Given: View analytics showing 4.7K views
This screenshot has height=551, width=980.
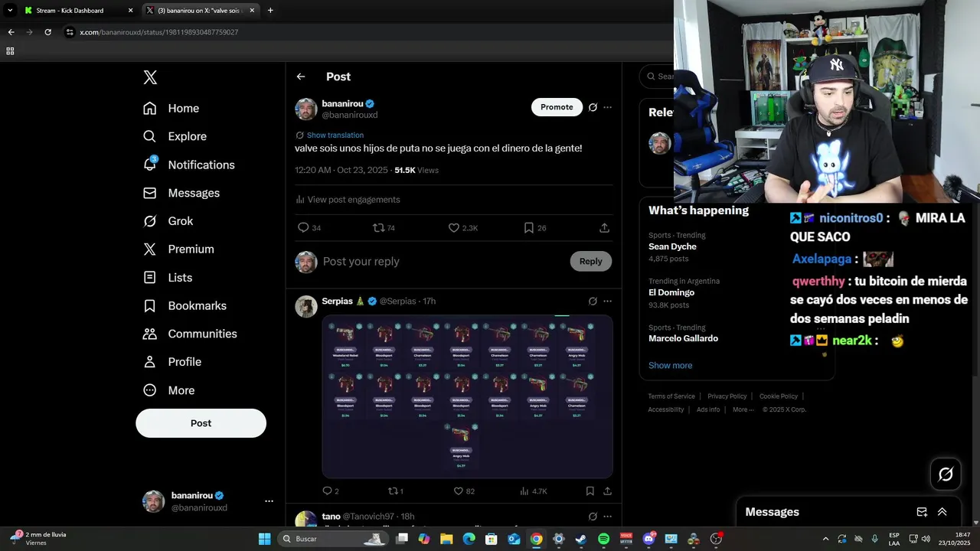Looking at the screenshot, I should coord(534,491).
